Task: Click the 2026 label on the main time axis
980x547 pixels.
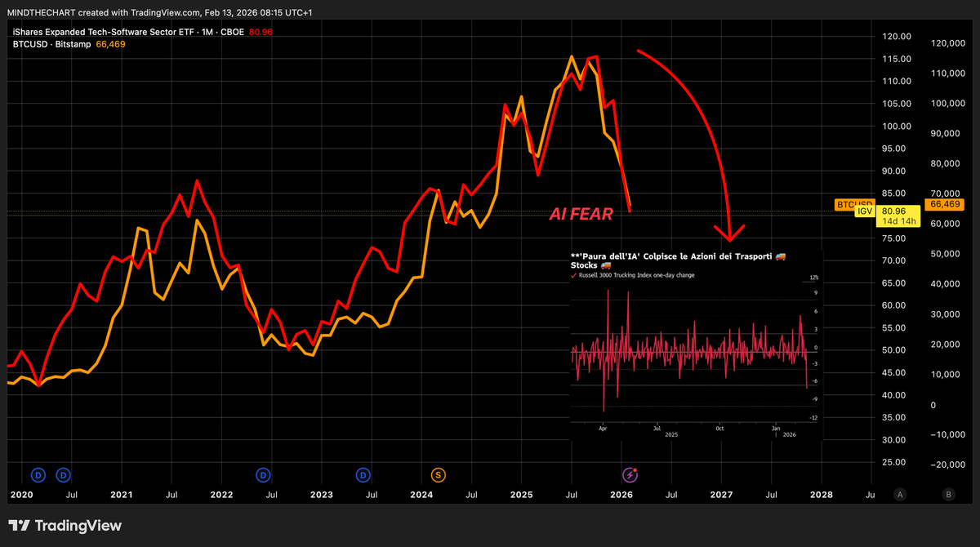Action: click(x=622, y=495)
